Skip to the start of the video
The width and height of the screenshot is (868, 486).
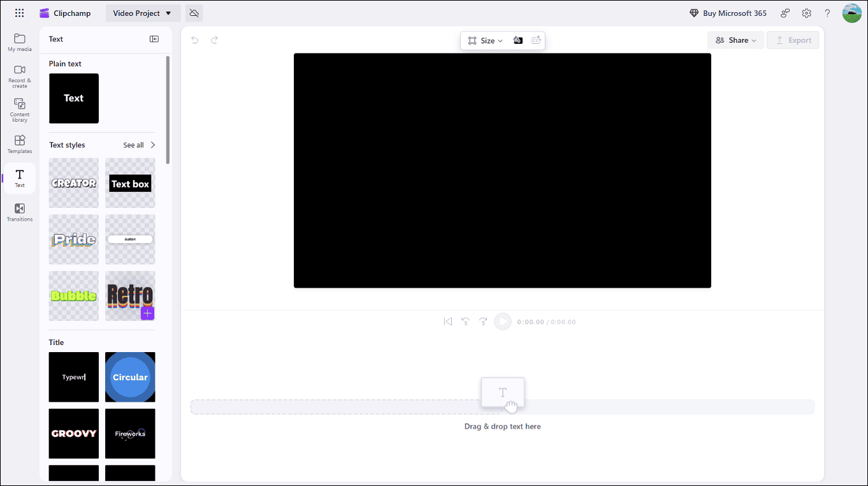448,321
